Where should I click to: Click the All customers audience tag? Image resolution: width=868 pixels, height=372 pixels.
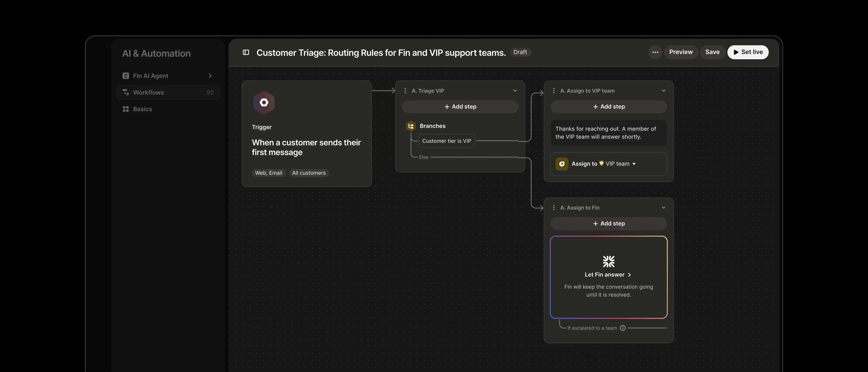(309, 173)
